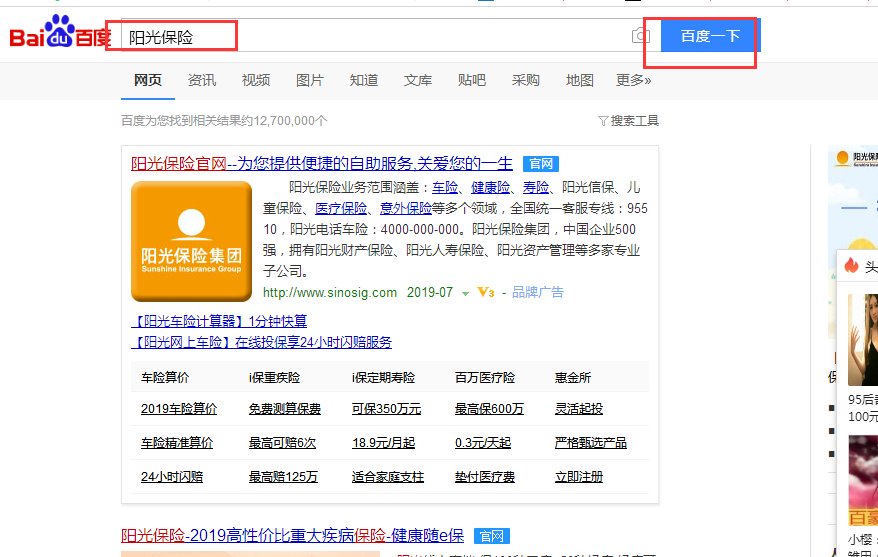The image size is (878, 557).
Task: Click the i保重疾险 column header
Action: [274, 378]
